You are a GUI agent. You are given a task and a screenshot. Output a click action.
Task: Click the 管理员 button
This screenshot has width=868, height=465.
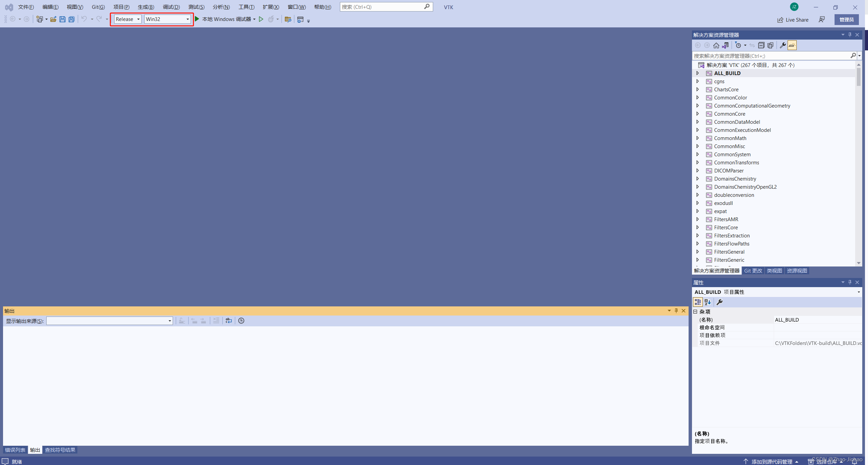(x=846, y=20)
